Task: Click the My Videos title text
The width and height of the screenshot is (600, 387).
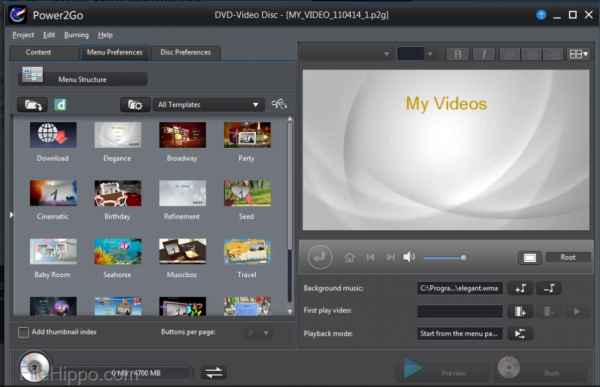Action: tap(446, 103)
